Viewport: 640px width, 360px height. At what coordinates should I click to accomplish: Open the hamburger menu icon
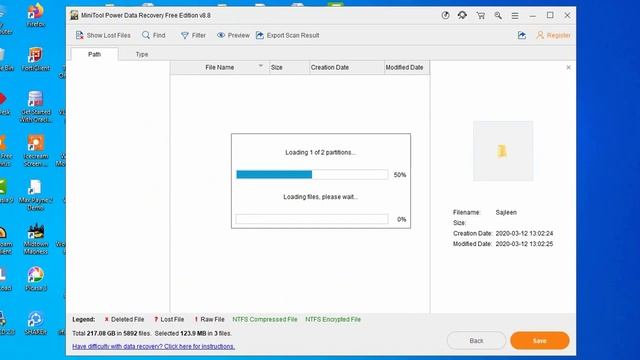pyautogui.click(x=515, y=16)
